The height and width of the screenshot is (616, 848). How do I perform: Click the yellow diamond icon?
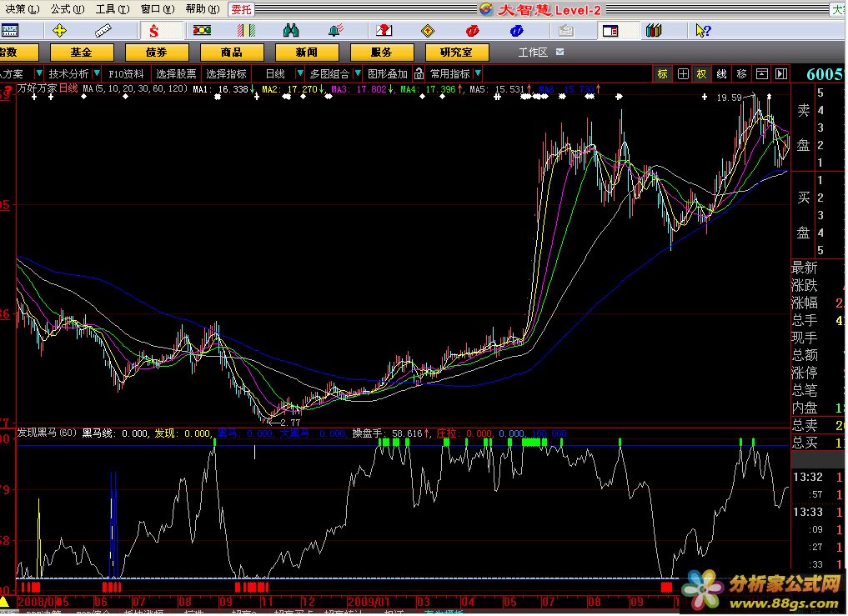[428, 31]
